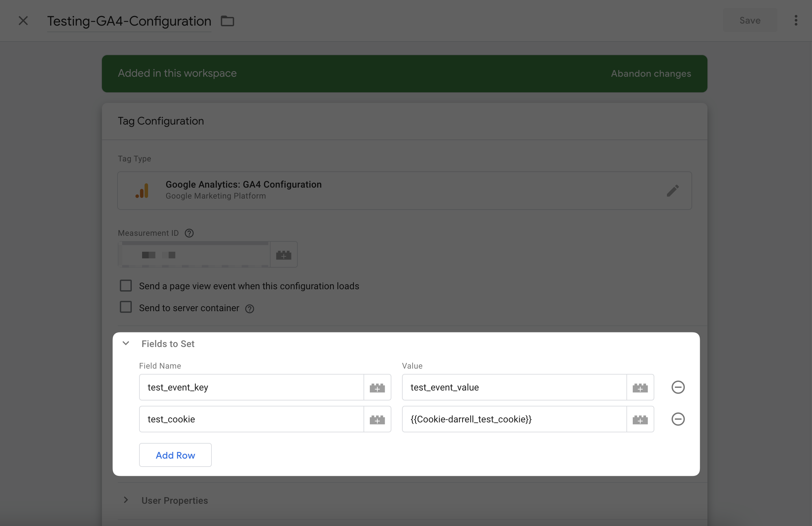
Task: Click the Measurement ID help icon
Action: coord(189,233)
